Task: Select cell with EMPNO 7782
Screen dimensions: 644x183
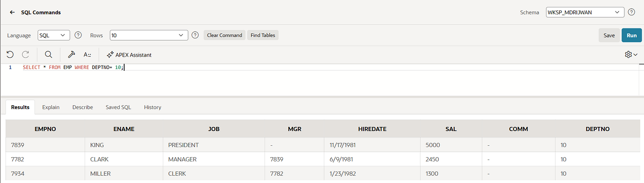Action: click(46, 159)
